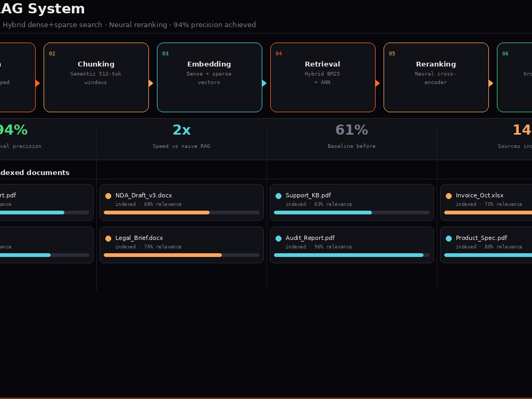This screenshot has width=532, height=399.
Task: Click the stage number 03 label
Action: pos(165,54)
